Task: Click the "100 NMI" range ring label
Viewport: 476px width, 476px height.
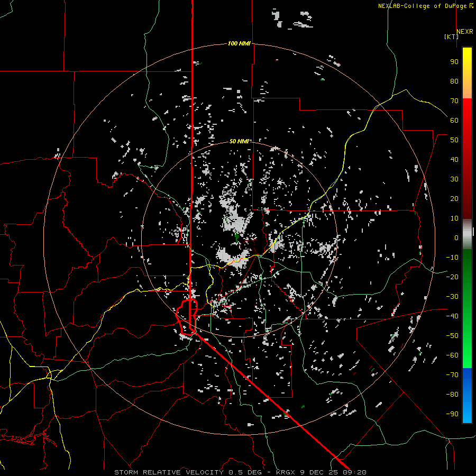Action: [x=239, y=43]
